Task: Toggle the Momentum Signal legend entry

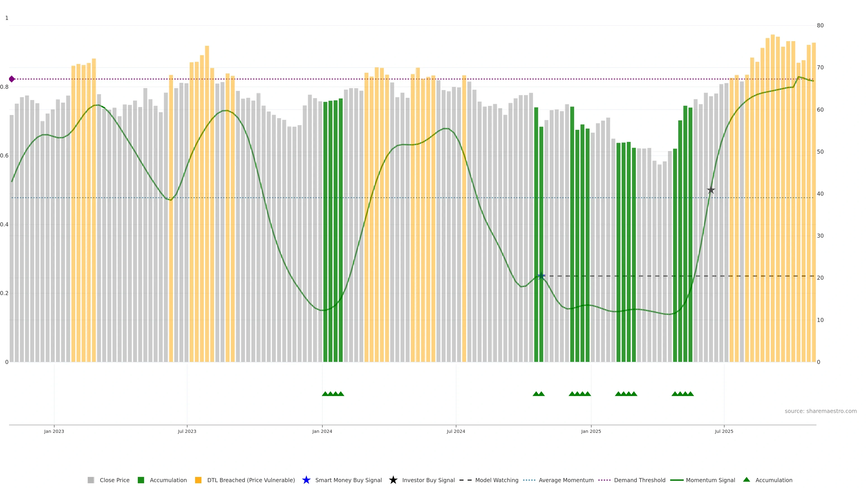Action: click(710, 480)
